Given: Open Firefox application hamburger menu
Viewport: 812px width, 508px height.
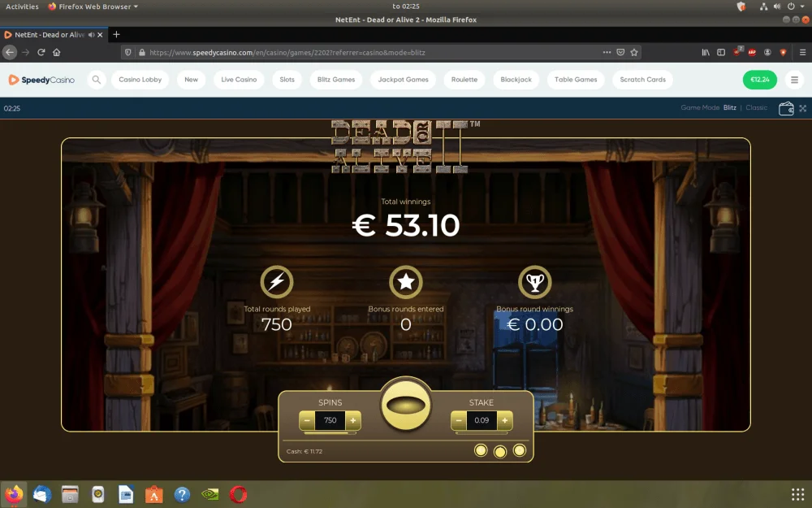Looking at the screenshot, I should coord(802,52).
